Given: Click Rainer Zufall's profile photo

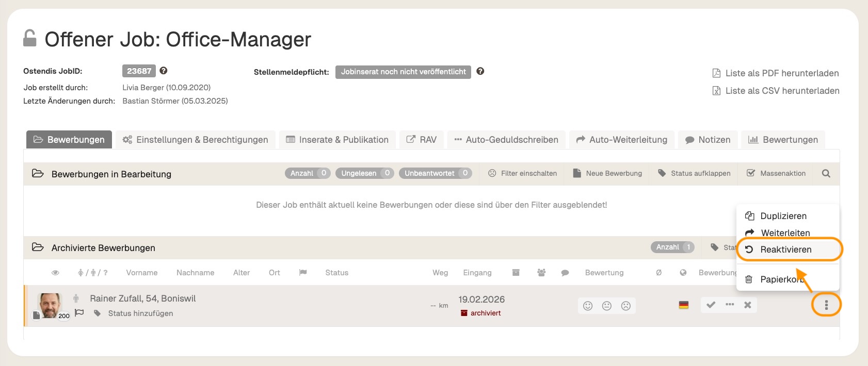Looking at the screenshot, I should click(x=50, y=305).
